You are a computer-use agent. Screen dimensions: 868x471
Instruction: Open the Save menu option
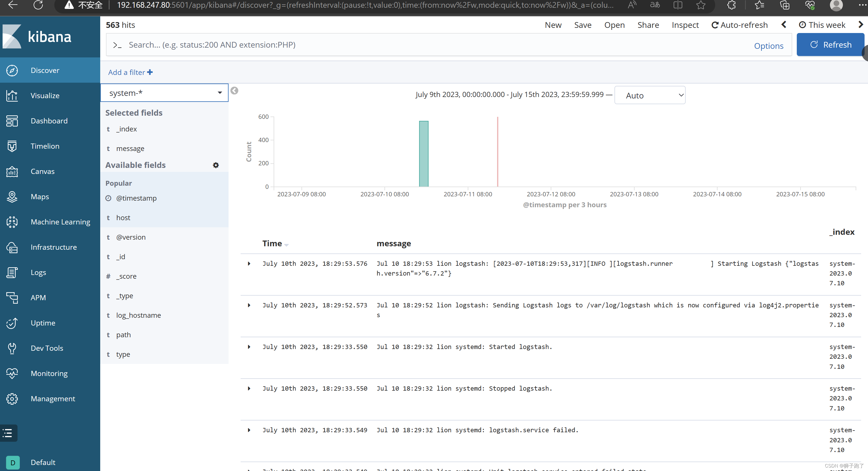coord(582,24)
